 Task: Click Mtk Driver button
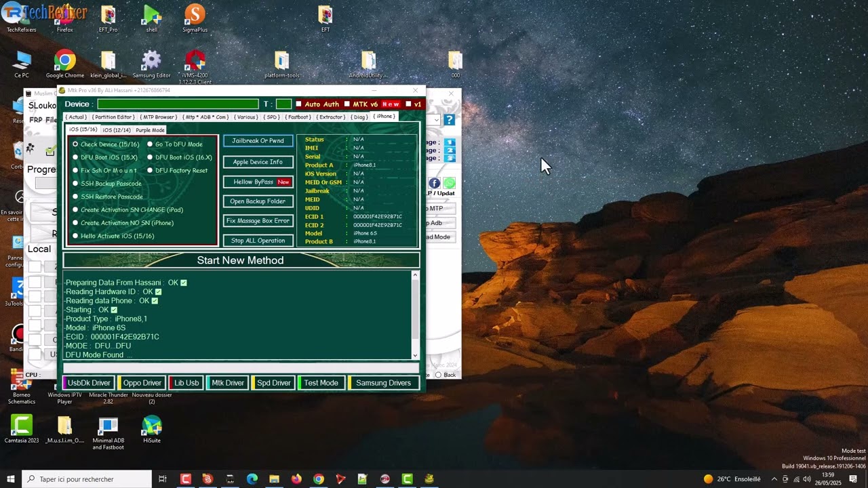228,383
